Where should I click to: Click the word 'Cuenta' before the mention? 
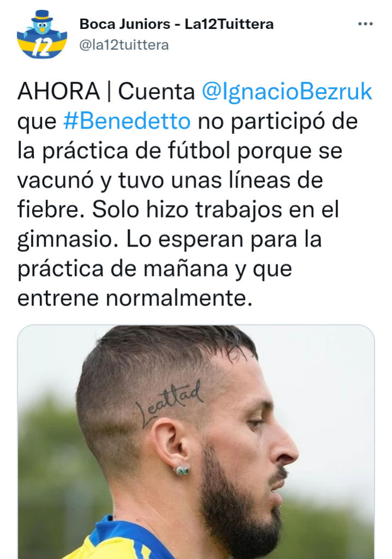[156, 91]
